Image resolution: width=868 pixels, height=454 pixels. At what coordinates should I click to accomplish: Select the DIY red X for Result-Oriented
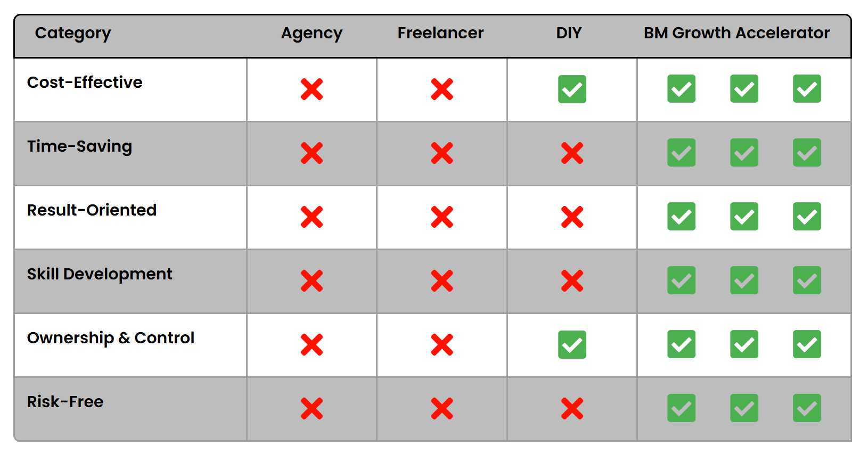(572, 217)
